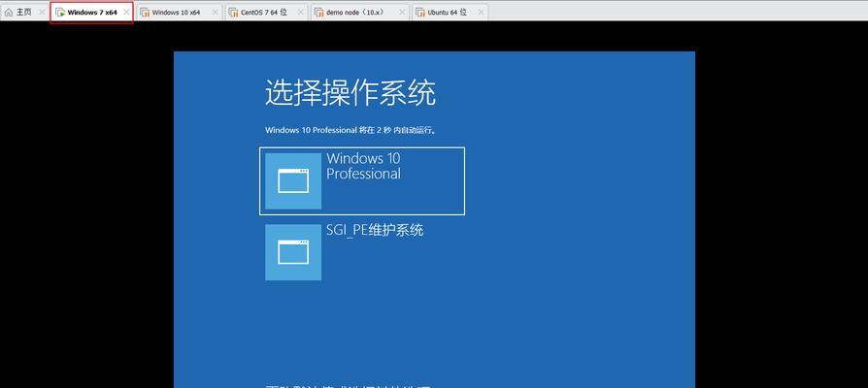Click the VM icon on CentOS 7 tab

tap(234, 13)
